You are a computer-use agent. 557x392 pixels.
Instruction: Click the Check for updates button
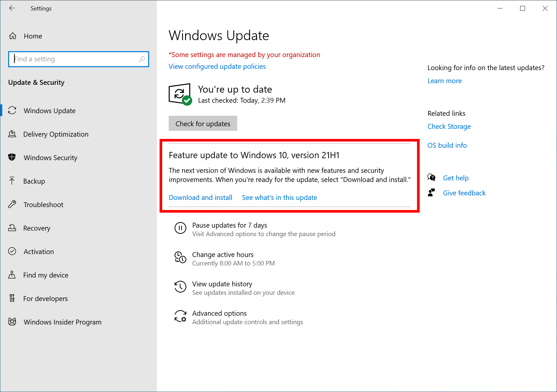point(203,123)
